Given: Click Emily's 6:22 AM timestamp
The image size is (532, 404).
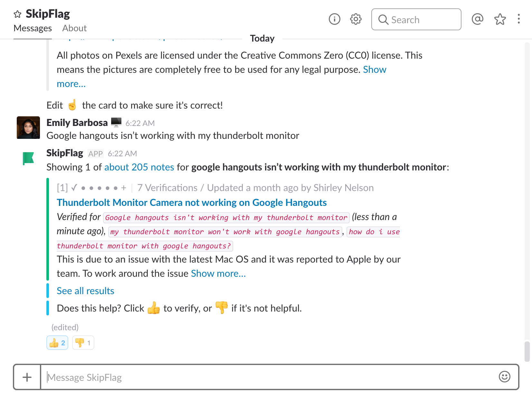Looking at the screenshot, I should 140,123.
